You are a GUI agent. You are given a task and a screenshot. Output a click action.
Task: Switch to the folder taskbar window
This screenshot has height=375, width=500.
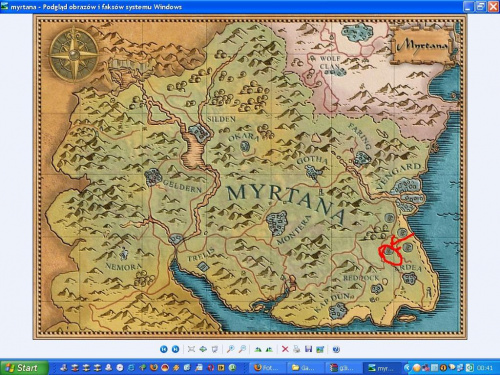(305, 368)
